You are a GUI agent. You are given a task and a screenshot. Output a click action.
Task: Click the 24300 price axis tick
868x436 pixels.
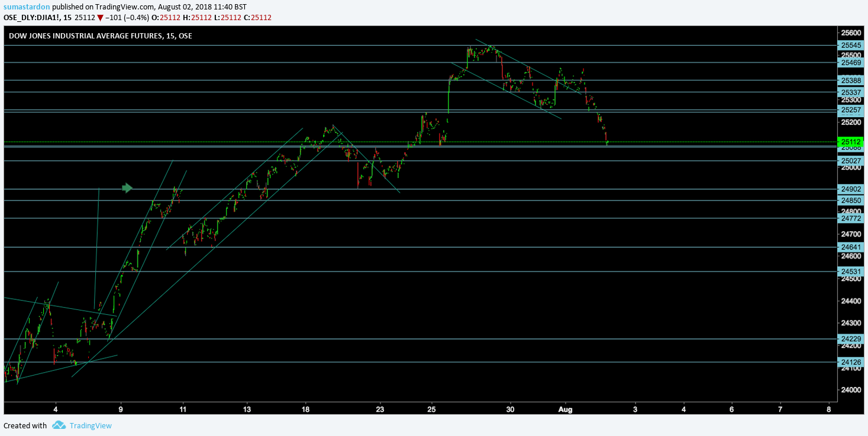[x=851, y=324]
